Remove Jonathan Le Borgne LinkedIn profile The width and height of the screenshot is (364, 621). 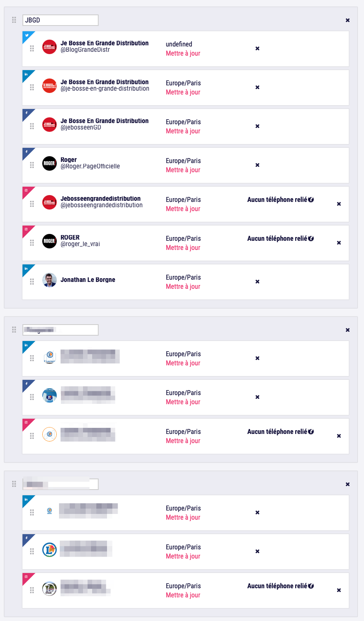257,282
